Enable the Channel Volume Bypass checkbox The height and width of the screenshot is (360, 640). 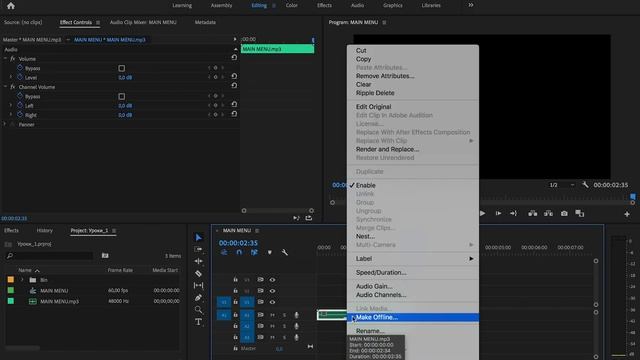[x=122, y=96]
